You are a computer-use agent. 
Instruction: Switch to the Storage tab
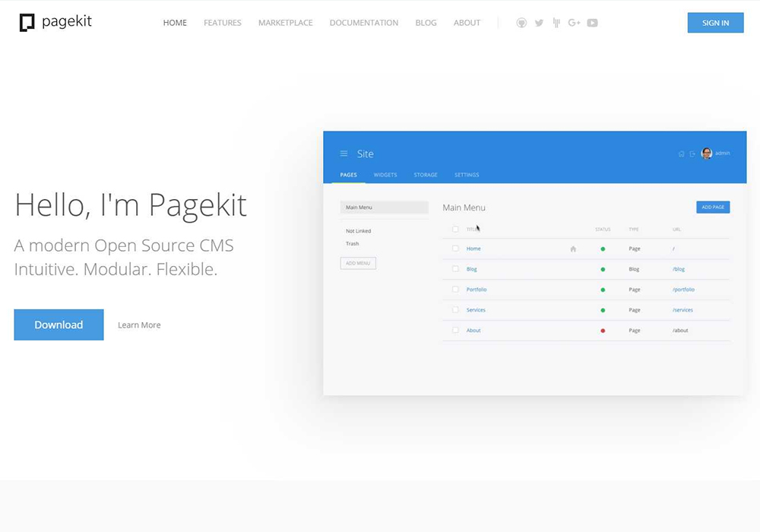tap(426, 175)
